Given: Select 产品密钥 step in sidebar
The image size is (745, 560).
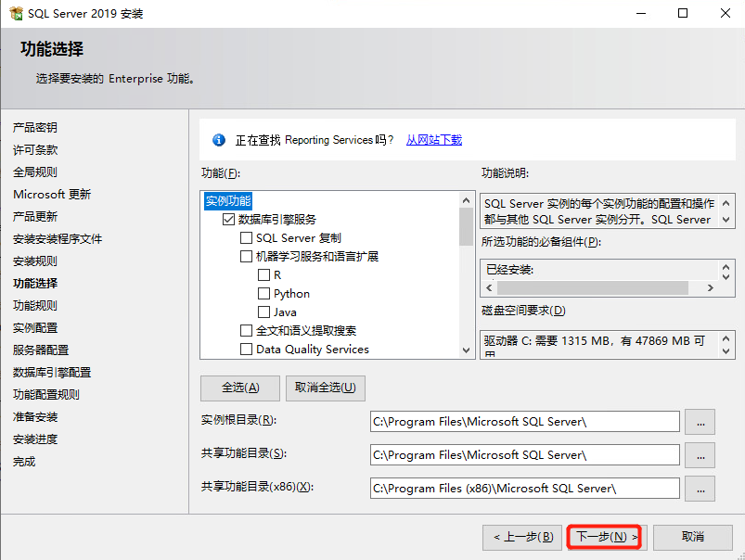Looking at the screenshot, I should pyautogui.click(x=35, y=128).
